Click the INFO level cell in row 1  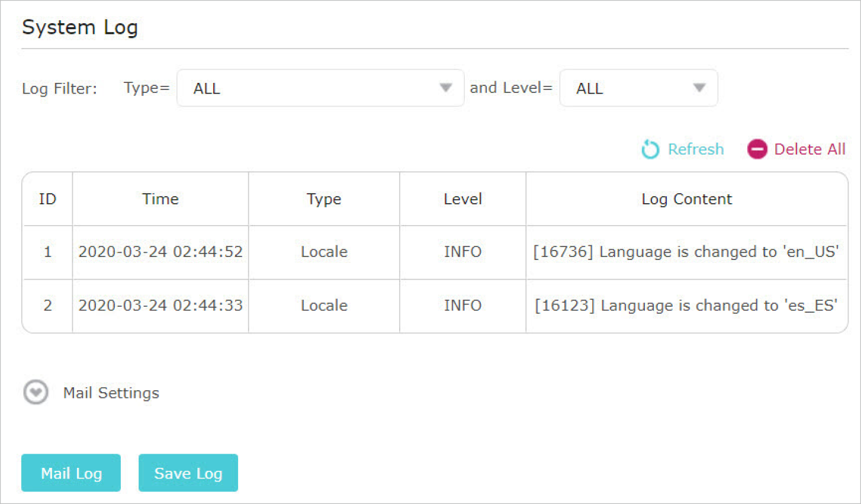462,252
